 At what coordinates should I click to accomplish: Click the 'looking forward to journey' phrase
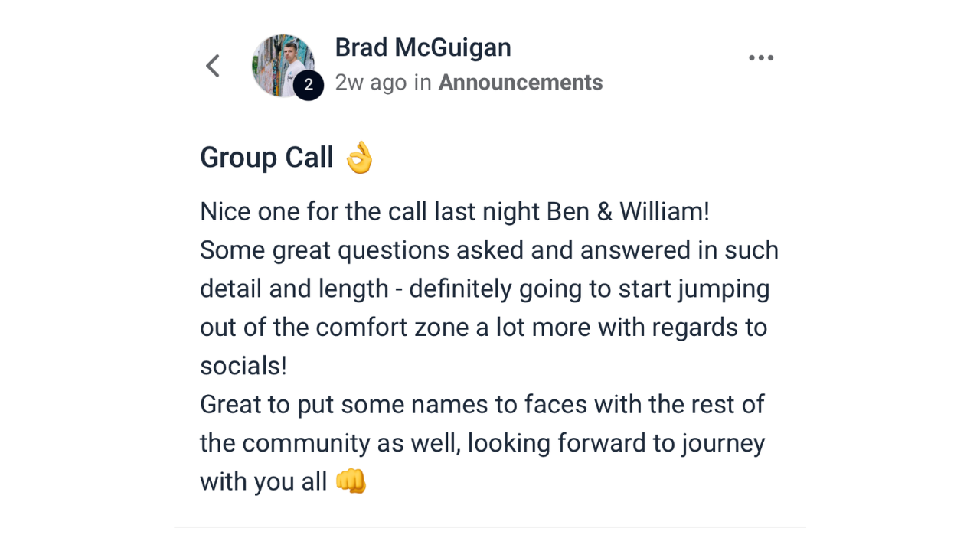(616, 444)
